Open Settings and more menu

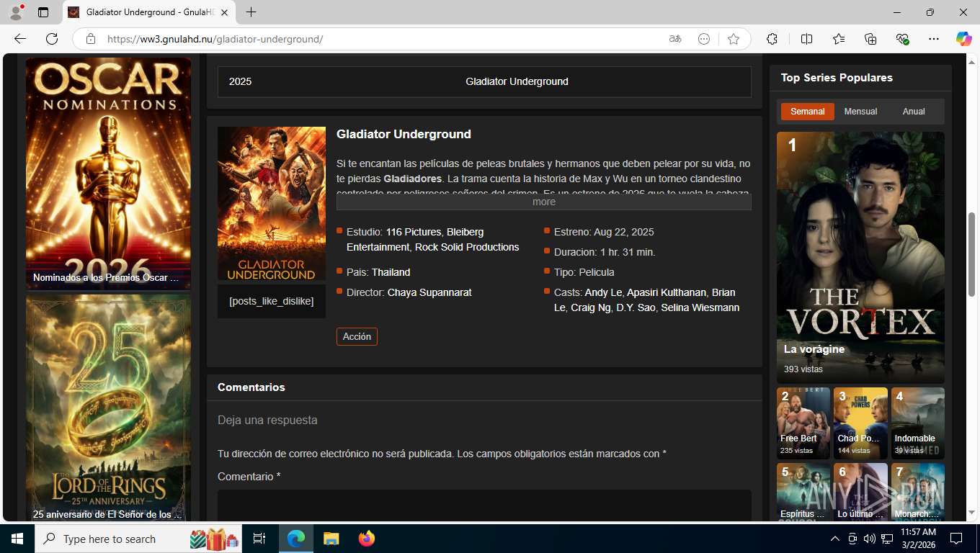pyautogui.click(x=934, y=39)
